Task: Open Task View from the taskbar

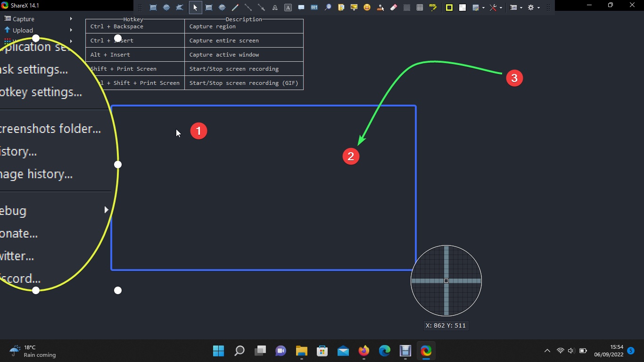Action: coord(260,351)
